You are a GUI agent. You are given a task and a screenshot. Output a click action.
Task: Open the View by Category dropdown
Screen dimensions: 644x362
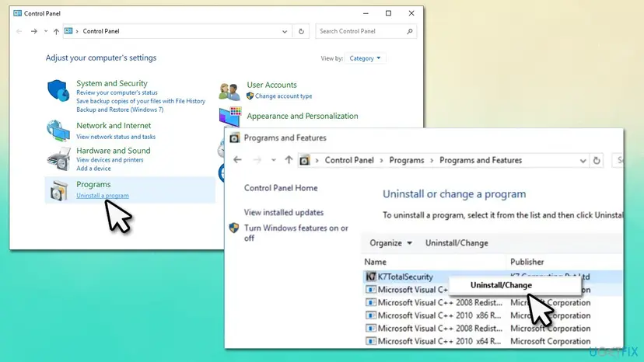[x=365, y=58]
